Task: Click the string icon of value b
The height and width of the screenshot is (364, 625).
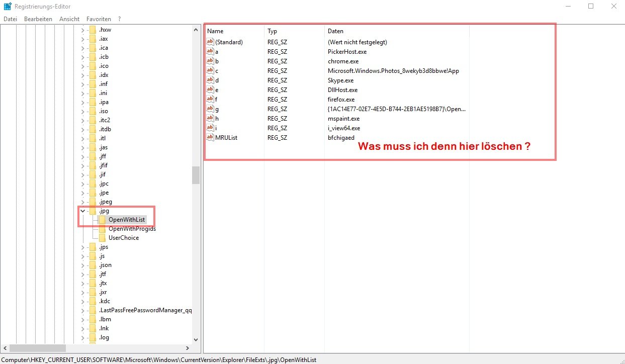Action: click(x=210, y=61)
